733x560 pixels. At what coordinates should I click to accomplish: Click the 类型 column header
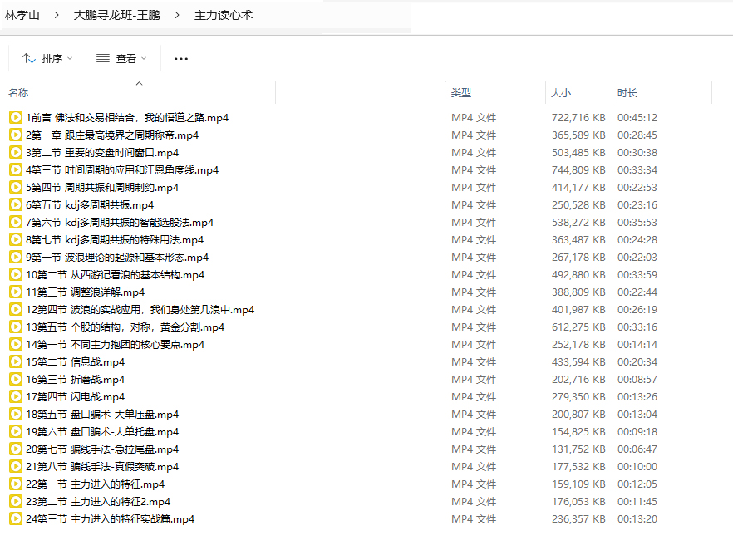pos(461,93)
